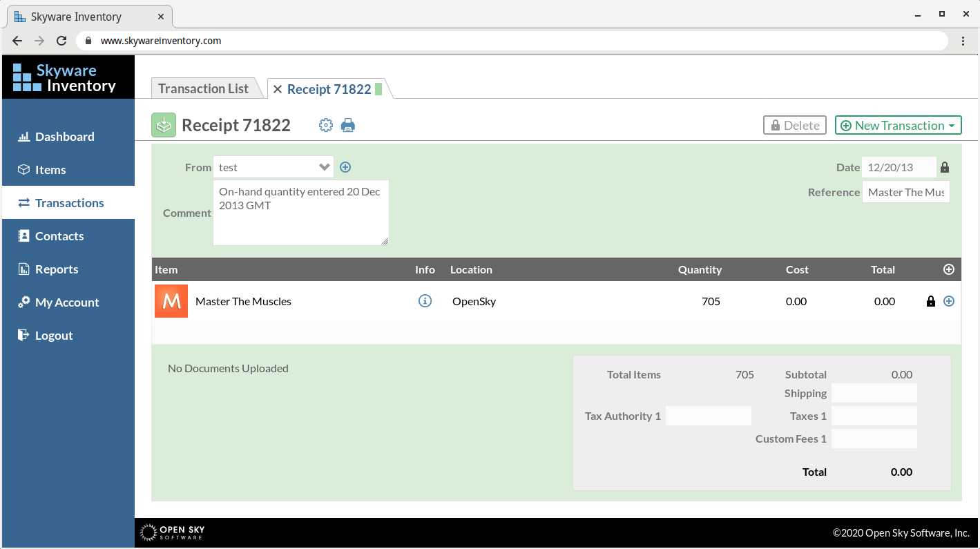Toggle the lock icon next to the Date field

click(944, 166)
